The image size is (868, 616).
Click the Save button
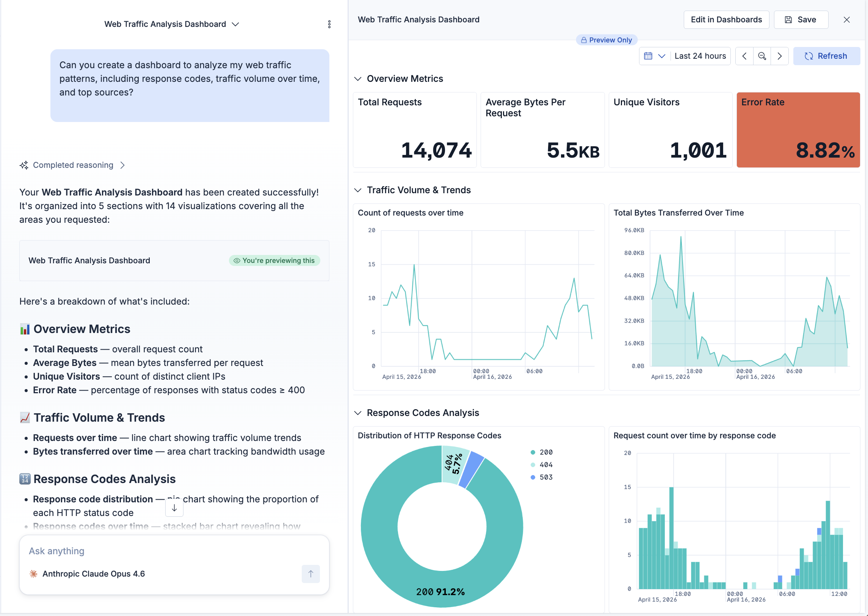tap(801, 19)
